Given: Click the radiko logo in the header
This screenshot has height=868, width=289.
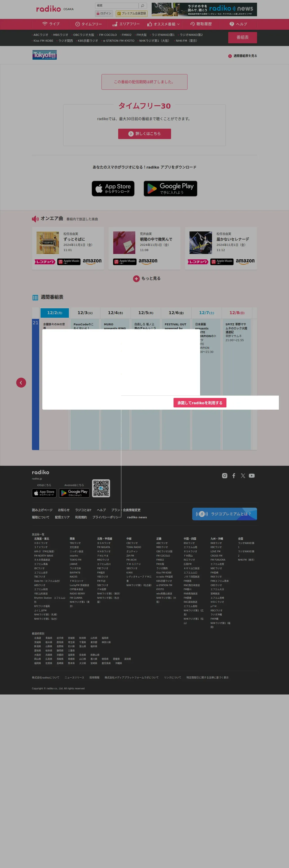Looking at the screenshot, I should 48,9.
